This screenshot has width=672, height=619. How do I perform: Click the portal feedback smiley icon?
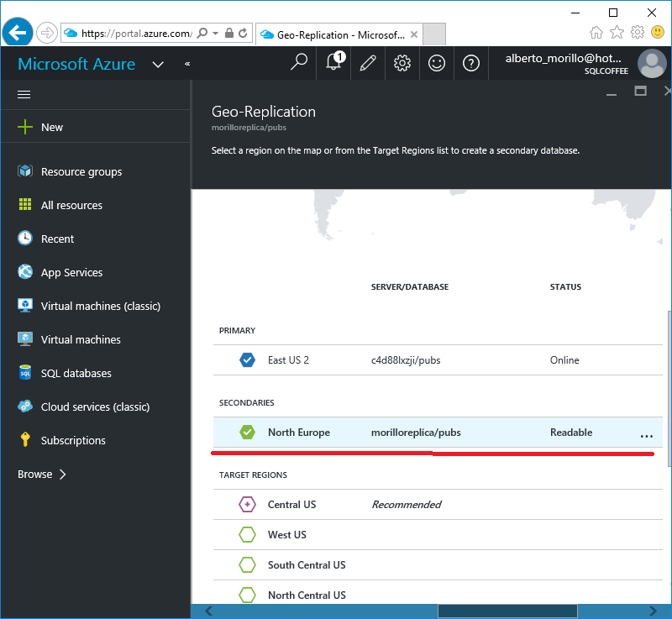pyautogui.click(x=436, y=63)
